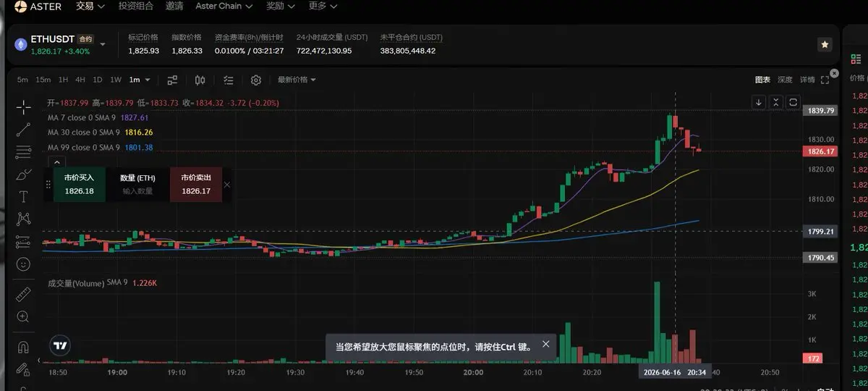This screenshot has width=868, height=391.
Task: Open the emoji icons tool
Action: 23,264
